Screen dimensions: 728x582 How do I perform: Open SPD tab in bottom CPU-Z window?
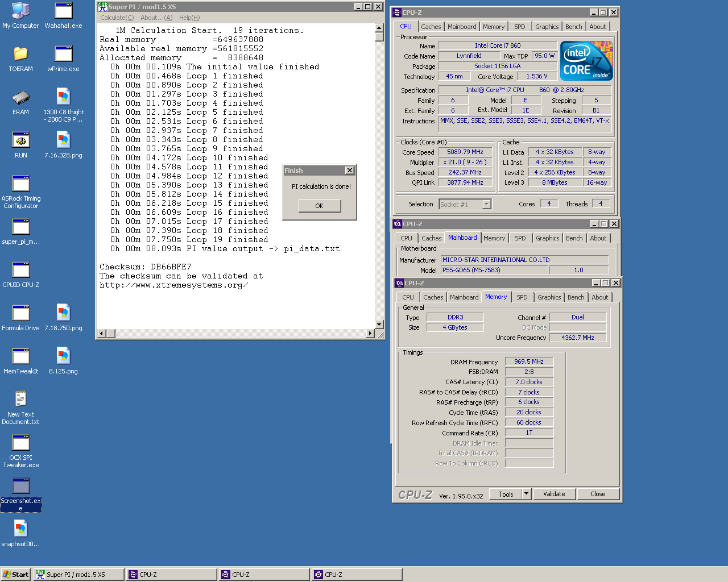tap(522, 297)
